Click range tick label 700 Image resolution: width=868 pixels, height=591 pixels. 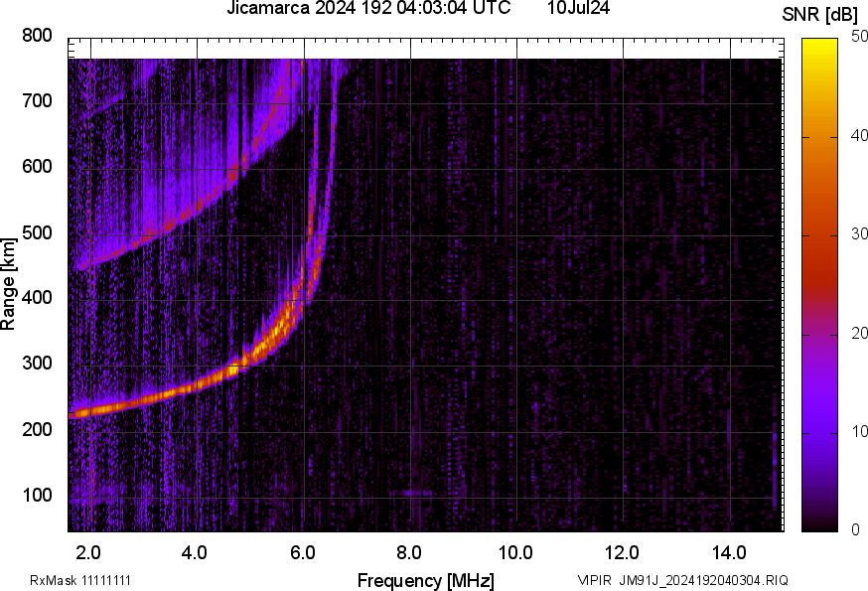pos(37,100)
